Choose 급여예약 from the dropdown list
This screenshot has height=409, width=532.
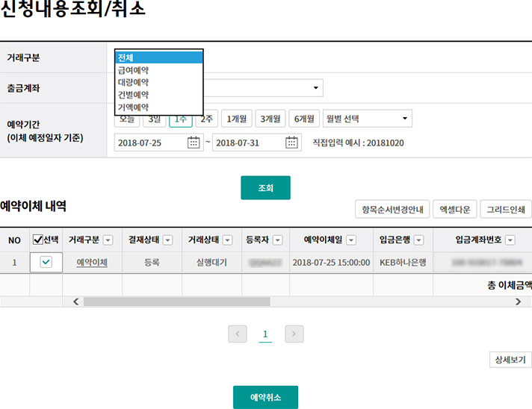133,70
